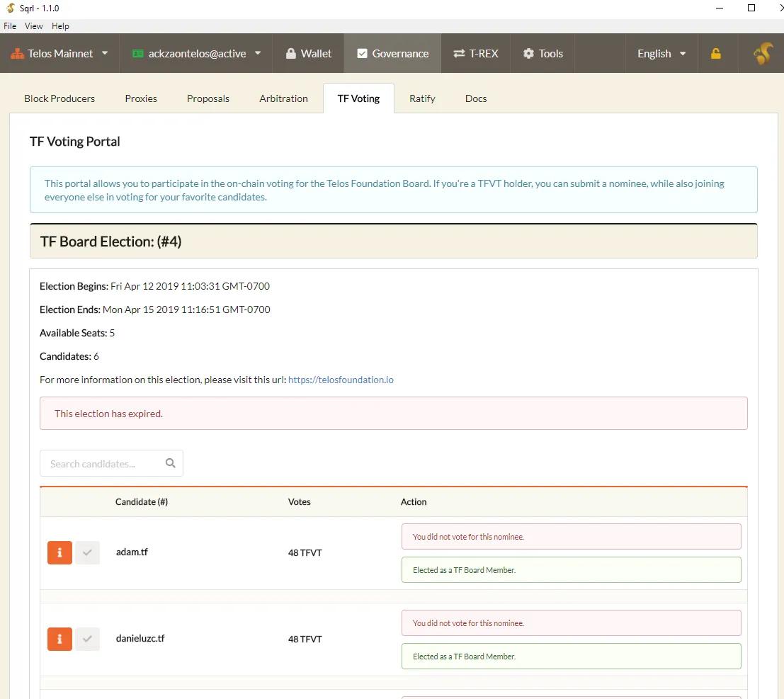Click the search magnifier icon

(171, 463)
